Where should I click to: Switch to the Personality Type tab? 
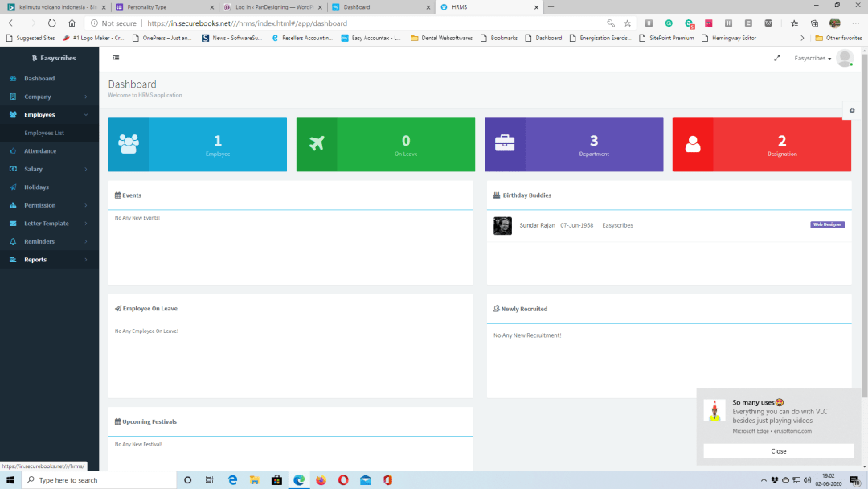point(165,7)
